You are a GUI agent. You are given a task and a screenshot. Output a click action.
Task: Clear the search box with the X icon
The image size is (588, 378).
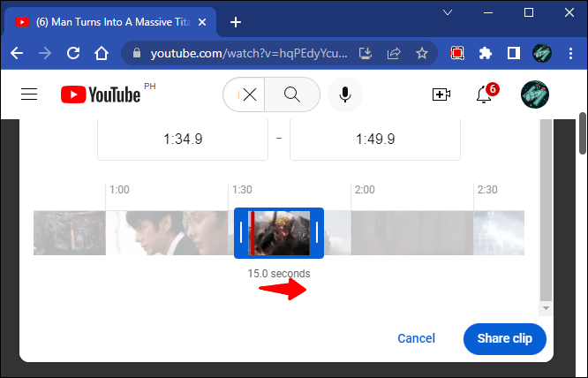click(250, 94)
